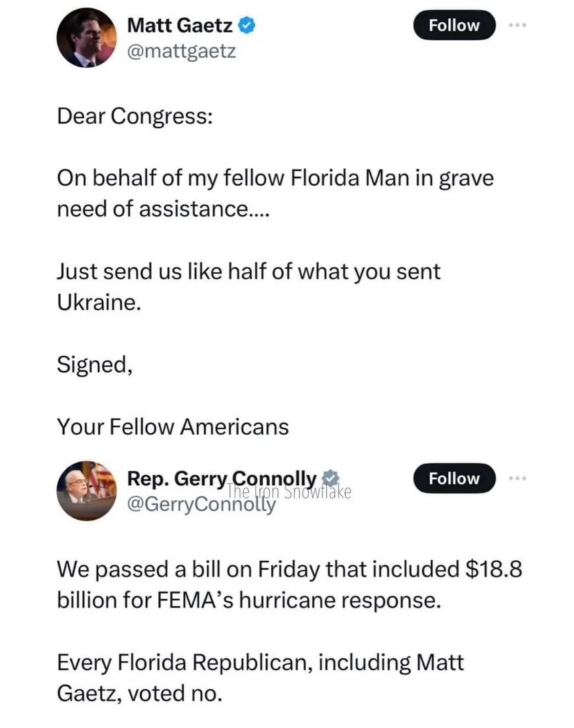574x728 pixels.
Task: Click the "Your Fellow Americans" line
Action: tap(173, 426)
